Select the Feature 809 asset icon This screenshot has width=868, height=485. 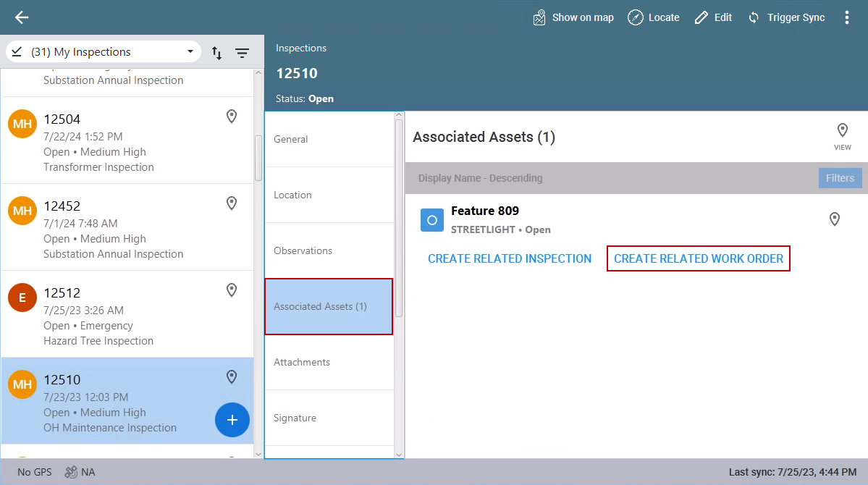pos(432,220)
